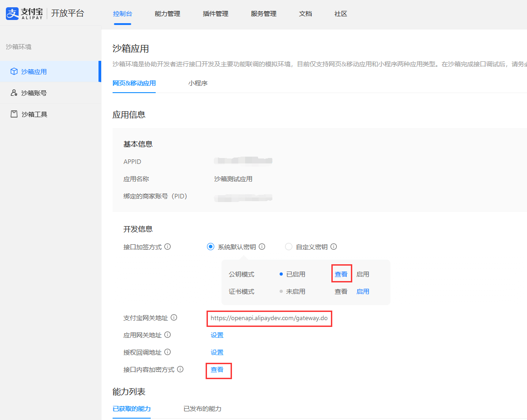Click the blurred PID value
The height and width of the screenshot is (420, 527).
pos(243,198)
